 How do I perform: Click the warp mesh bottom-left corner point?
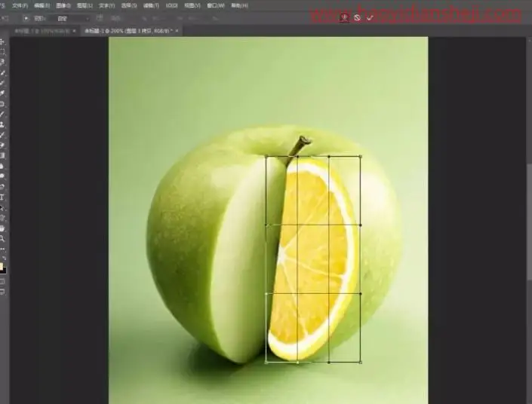[266, 363]
